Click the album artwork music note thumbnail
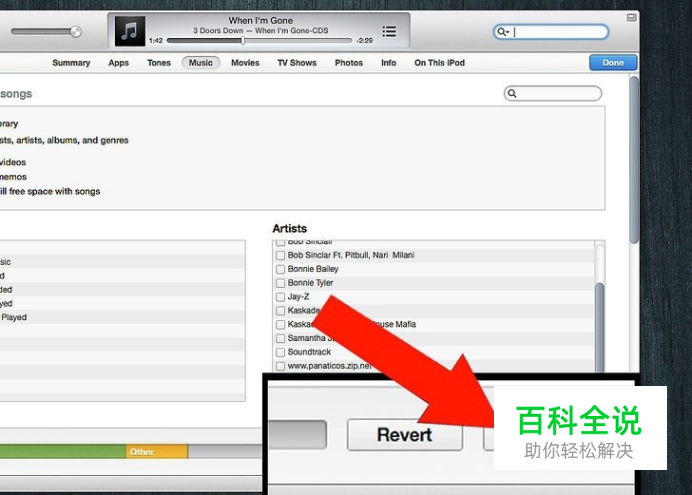Viewport: 692px width, 495px height. pyautogui.click(x=130, y=31)
